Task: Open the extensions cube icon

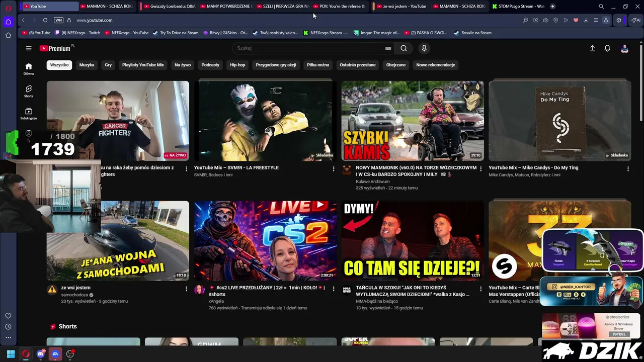Action: (619, 20)
